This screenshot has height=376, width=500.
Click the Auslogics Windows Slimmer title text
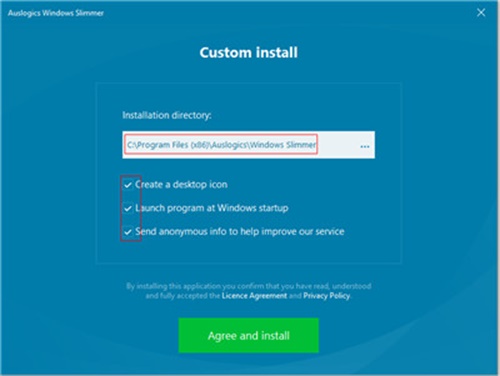pyautogui.click(x=56, y=13)
